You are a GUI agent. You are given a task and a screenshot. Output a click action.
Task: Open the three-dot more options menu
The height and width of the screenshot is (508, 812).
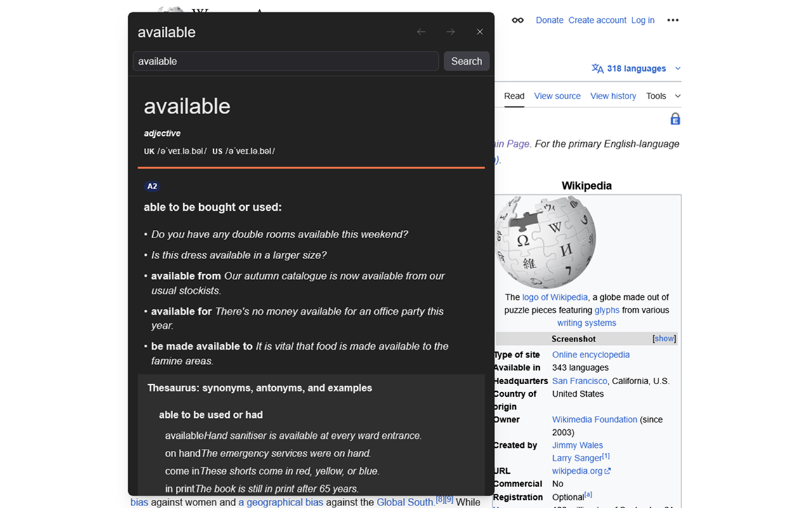(x=673, y=20)
